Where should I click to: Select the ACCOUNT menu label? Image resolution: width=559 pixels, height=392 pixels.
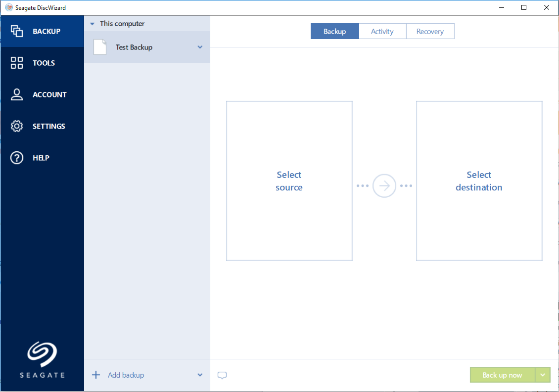(x=49, y=95)
